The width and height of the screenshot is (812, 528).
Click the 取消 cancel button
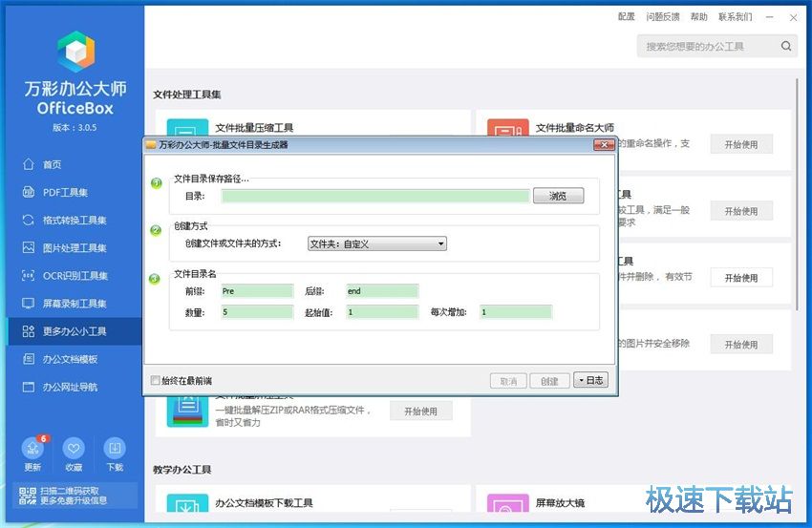[x=508, y=381]
